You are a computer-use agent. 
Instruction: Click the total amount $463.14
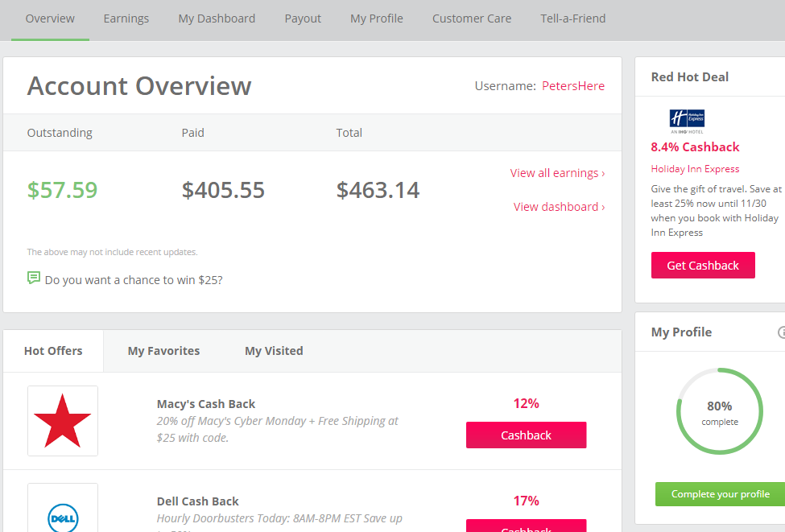[378, 190]
